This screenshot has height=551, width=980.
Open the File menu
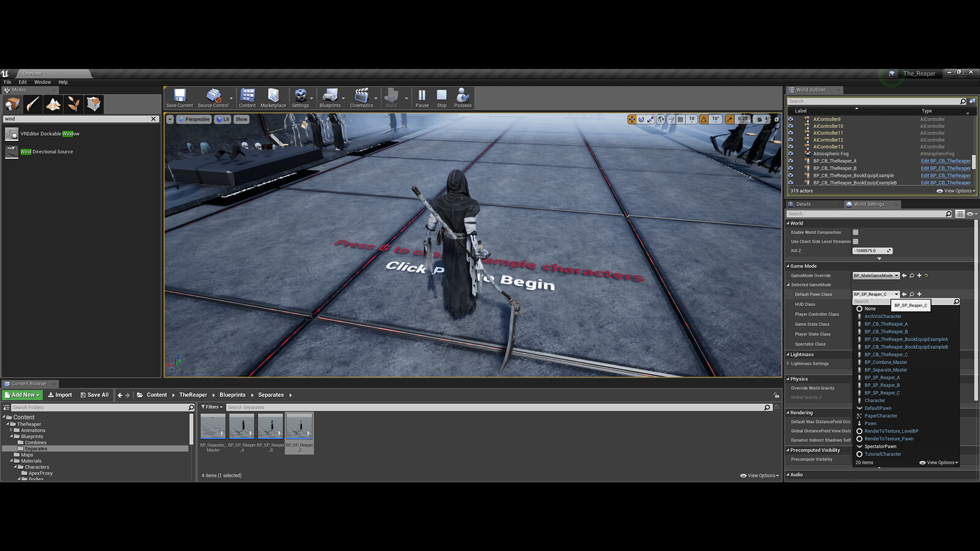pos(7,82)
